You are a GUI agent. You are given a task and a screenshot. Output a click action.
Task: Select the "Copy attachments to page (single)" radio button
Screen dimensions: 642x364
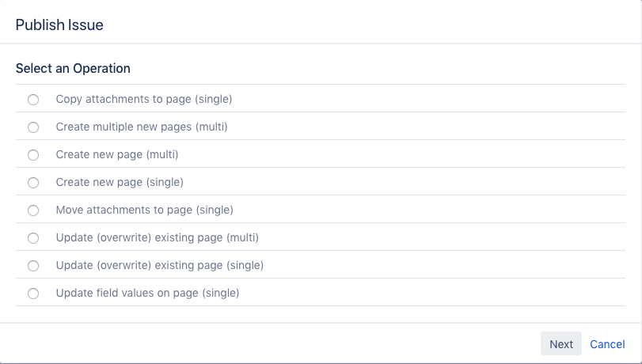point(33,100)
